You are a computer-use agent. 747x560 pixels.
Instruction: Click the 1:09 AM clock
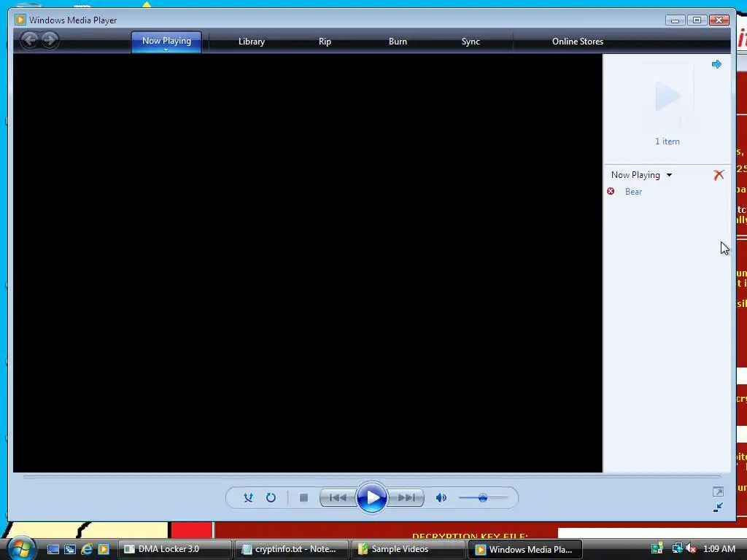pos(719,548)
